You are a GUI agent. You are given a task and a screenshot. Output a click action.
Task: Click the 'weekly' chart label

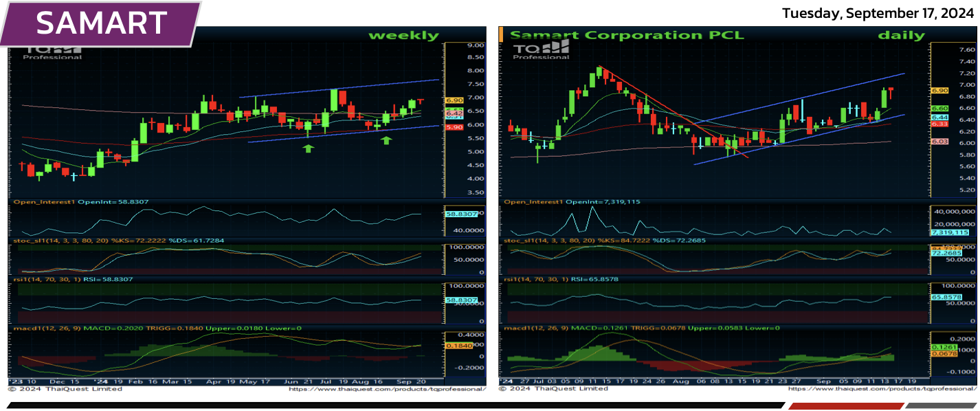(403, 35)
